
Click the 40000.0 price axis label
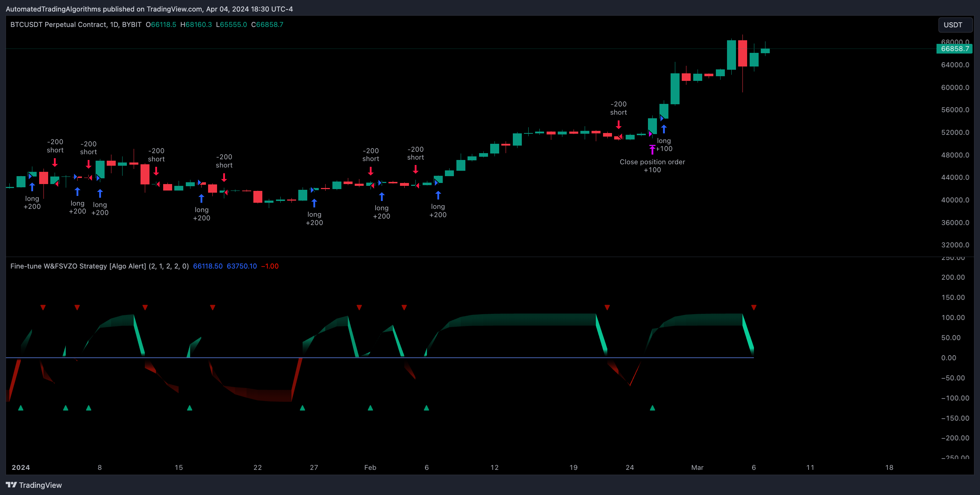955,200
